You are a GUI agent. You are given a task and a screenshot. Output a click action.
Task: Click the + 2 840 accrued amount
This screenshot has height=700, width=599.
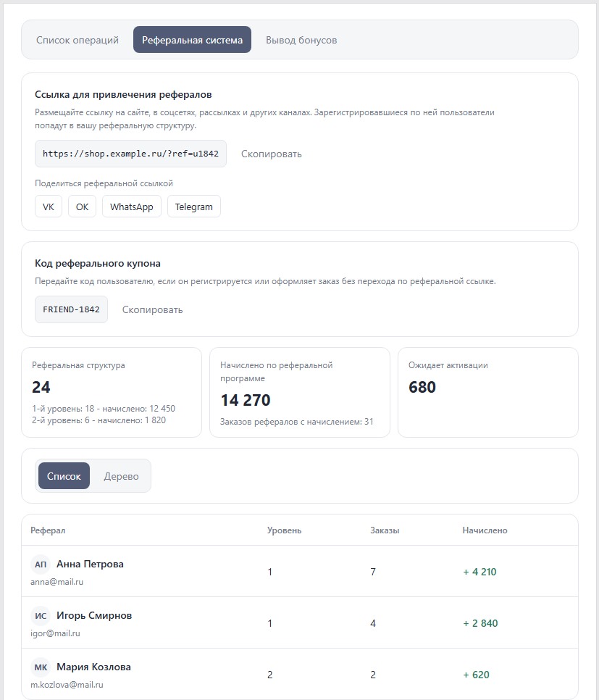tap(480, 623)
